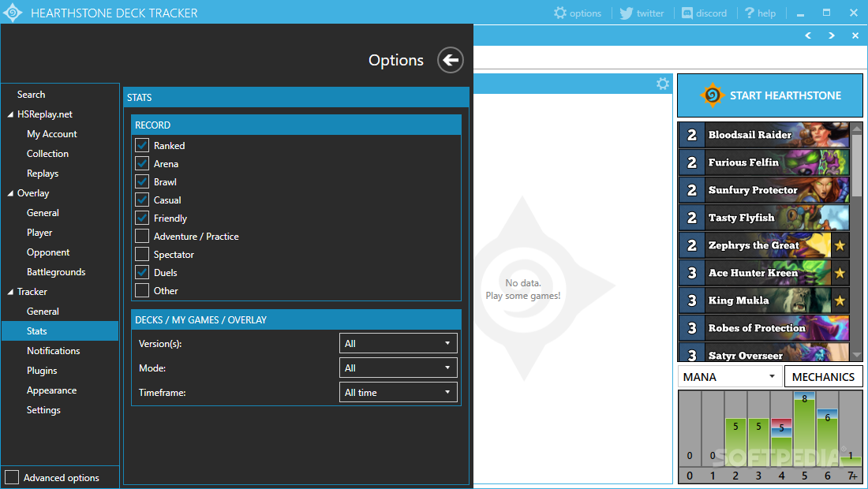Open My Account options page
Viewport: 868px width, 489px height.
(52, 134)
